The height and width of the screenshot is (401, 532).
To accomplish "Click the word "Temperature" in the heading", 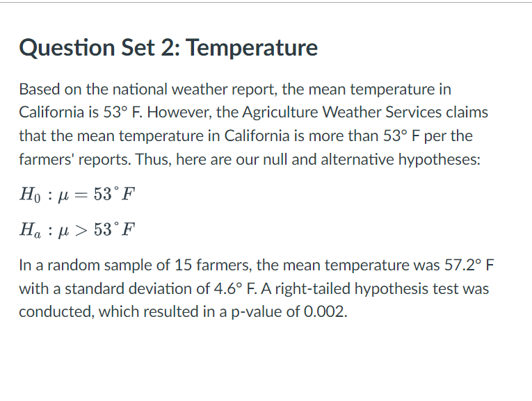I will tap(252, 48).
